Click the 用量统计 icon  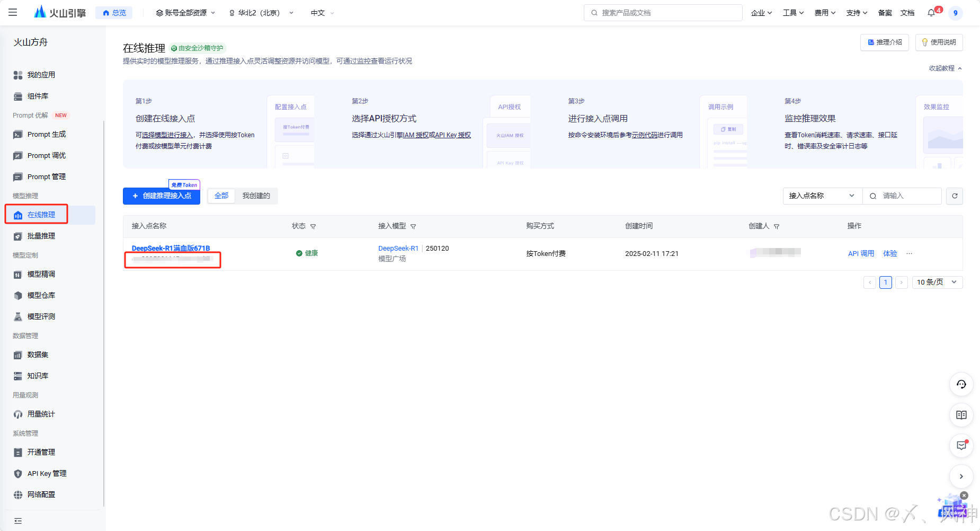[18, 414]
